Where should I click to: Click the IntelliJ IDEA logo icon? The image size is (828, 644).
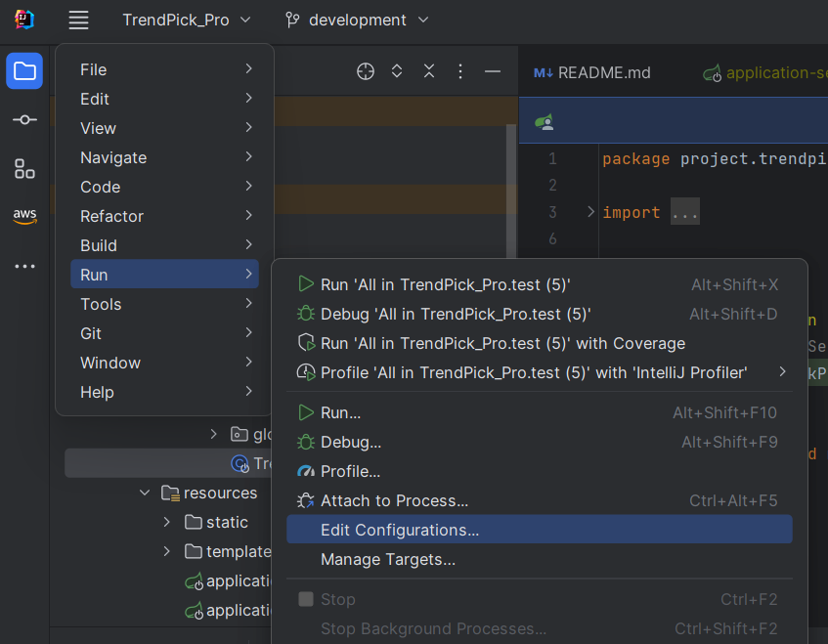(x=23, y=21)
